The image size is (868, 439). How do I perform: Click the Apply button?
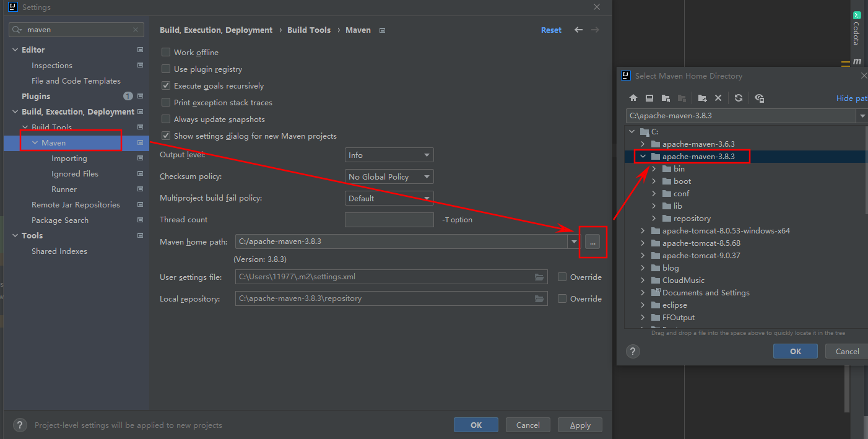tap(580, 425)
